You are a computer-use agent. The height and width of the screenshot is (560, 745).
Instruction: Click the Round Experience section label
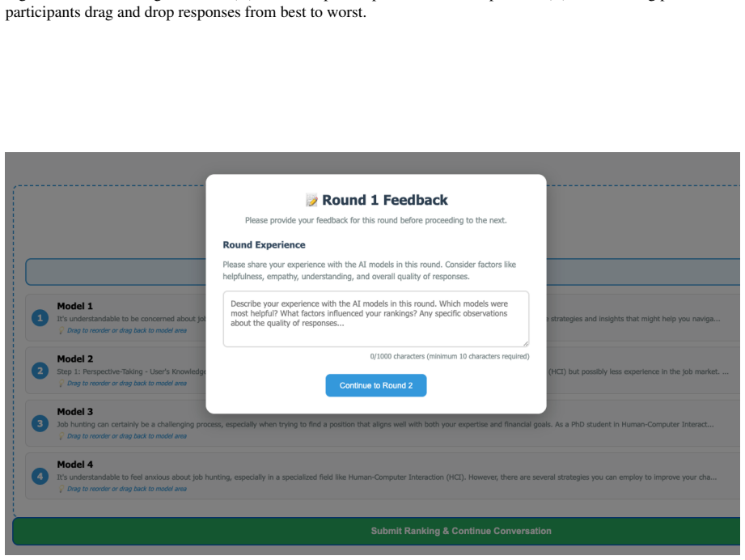click(x=265, y=245)
